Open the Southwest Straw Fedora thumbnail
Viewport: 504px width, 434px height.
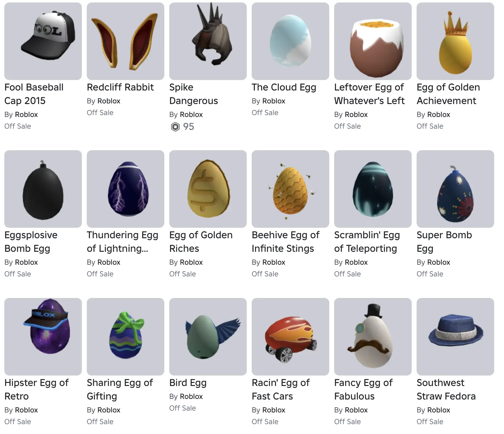[x=455, y=337]
